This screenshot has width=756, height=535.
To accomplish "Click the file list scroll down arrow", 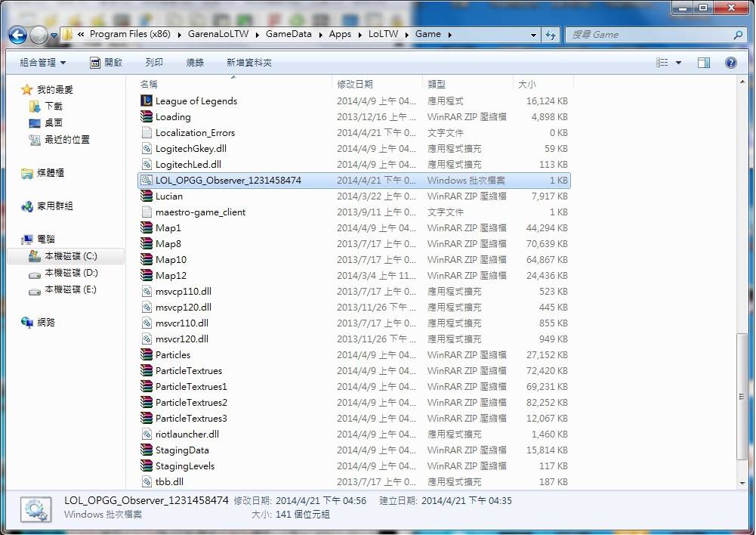I will 742,484.
